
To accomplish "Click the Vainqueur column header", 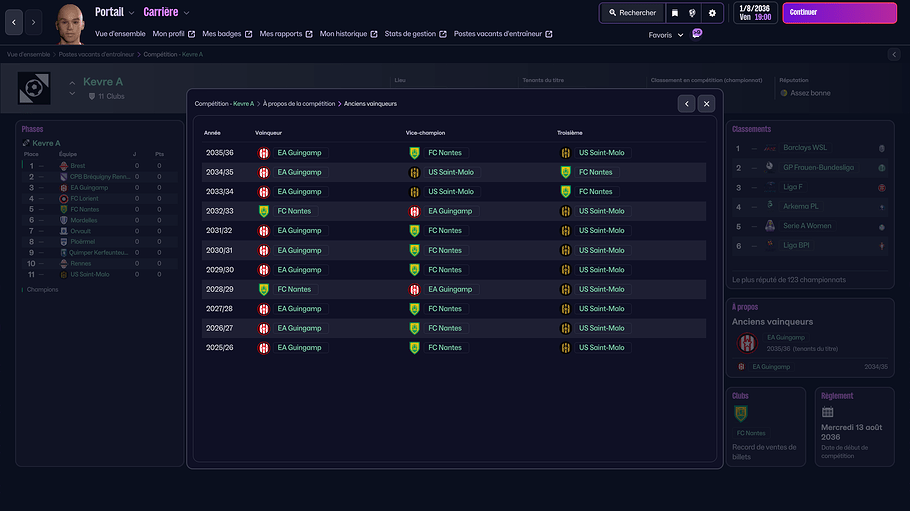I will [268, 133].
